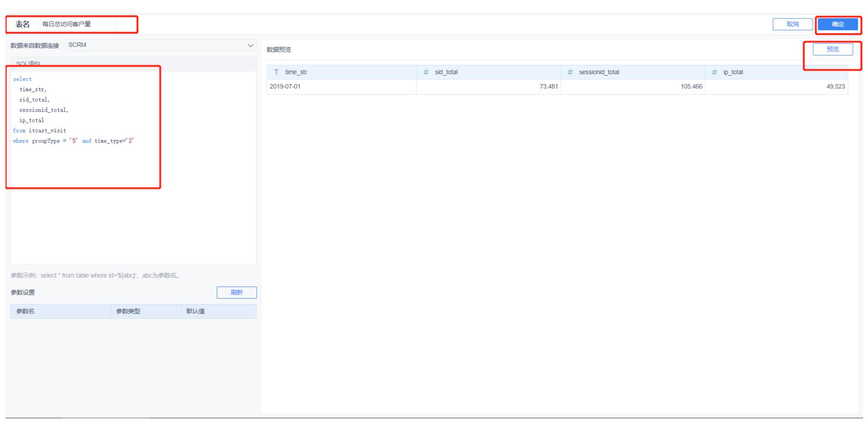Click the number type icon beside sessionid_total

click(x=570, y=72)
